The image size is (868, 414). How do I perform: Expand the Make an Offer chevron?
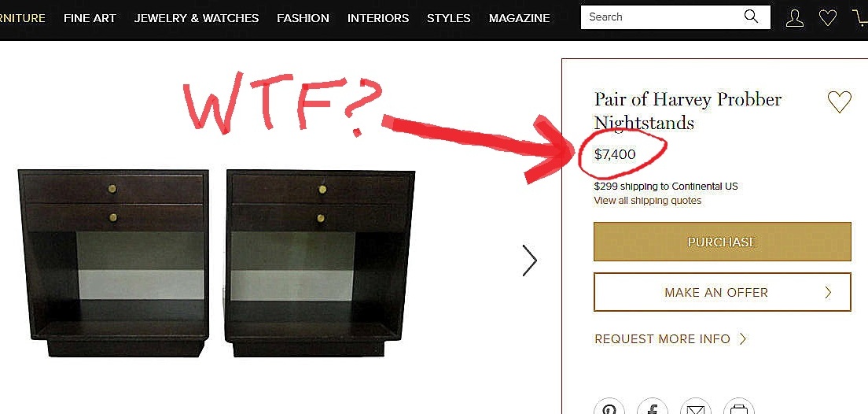[828, 293]
